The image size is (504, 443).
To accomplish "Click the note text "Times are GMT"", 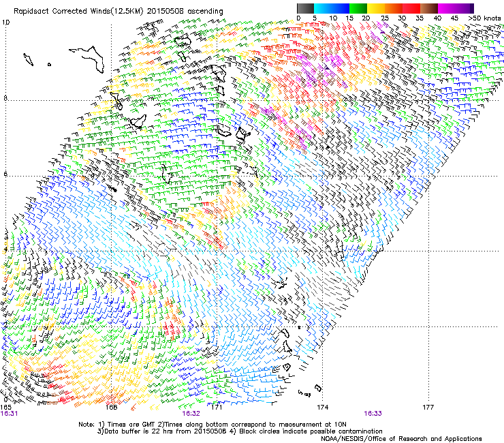I will [x=131, y=425].
